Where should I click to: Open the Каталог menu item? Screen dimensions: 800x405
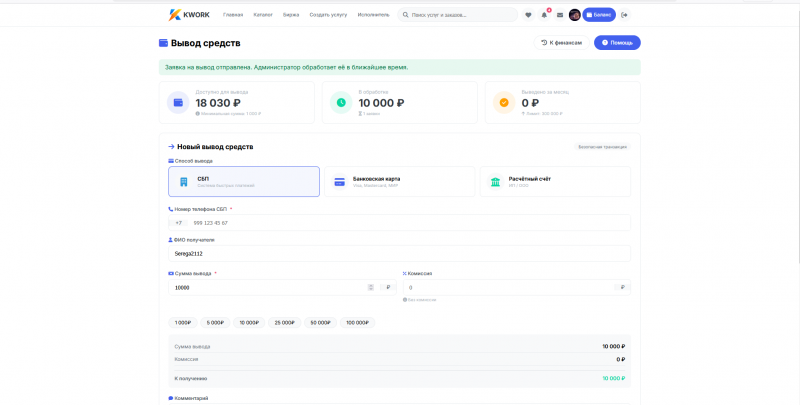click(x=263, y=15)
